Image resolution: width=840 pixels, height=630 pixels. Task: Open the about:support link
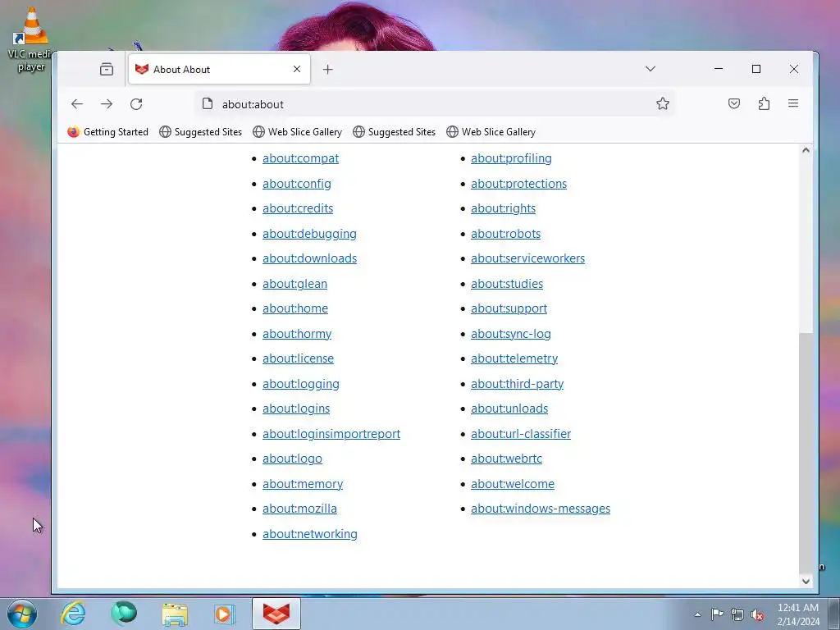(509, 308)
